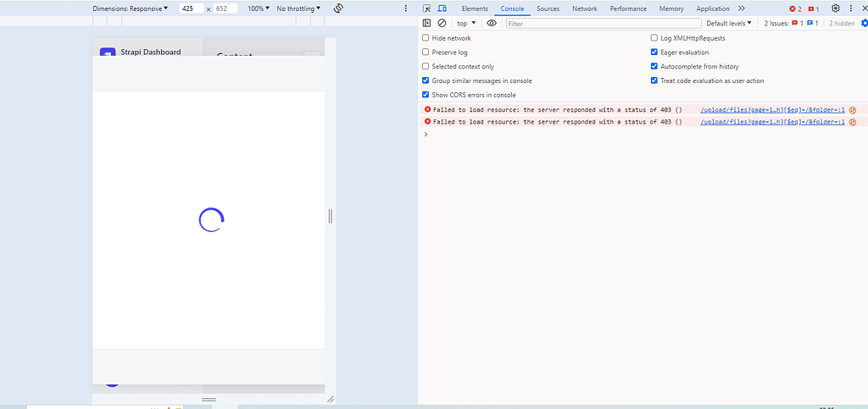
Task: Enable the Preserve log checkbox
Action: (426, 52)
